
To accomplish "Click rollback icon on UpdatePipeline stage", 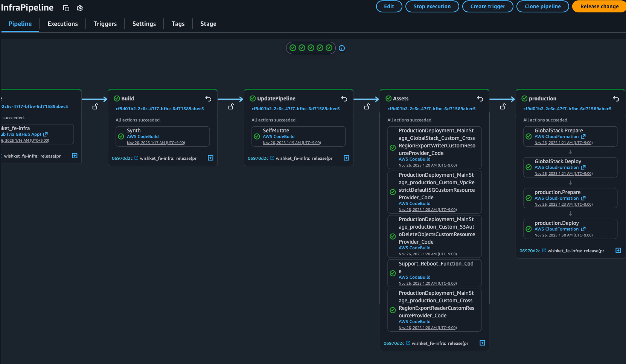I will coord(344,99).
